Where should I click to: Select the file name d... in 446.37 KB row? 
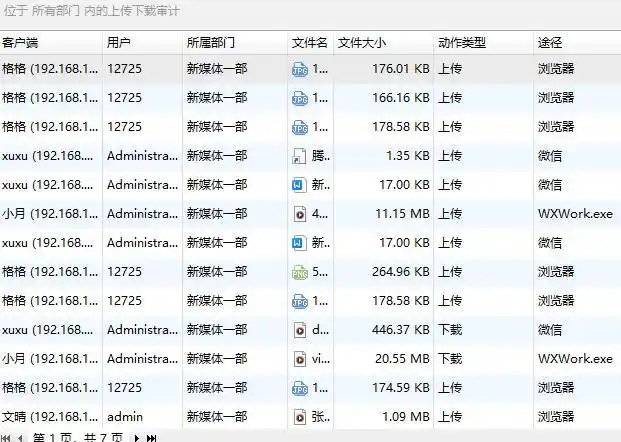tap(320, 330)
